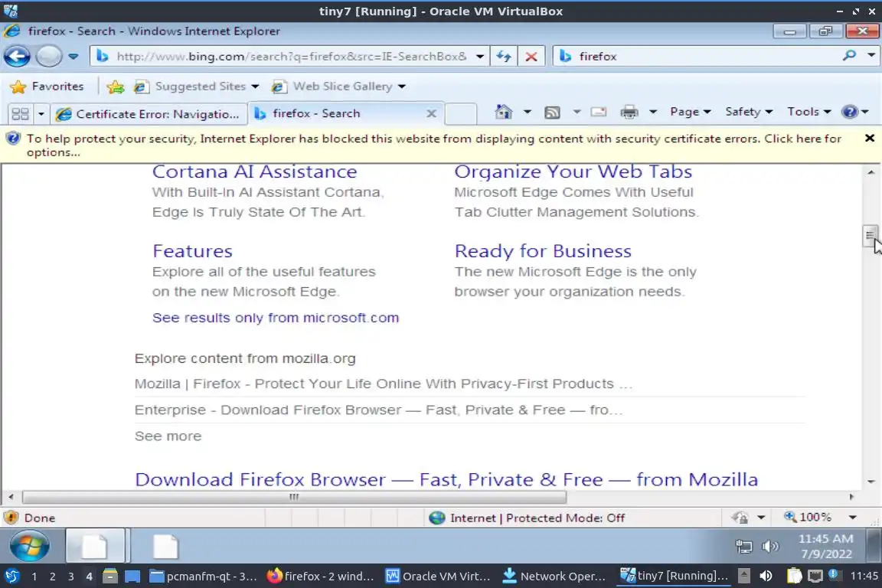The width and height of the screenshot is (882, 588).
Task: Dismiss the security information bar
Action: tap(869, 139)
